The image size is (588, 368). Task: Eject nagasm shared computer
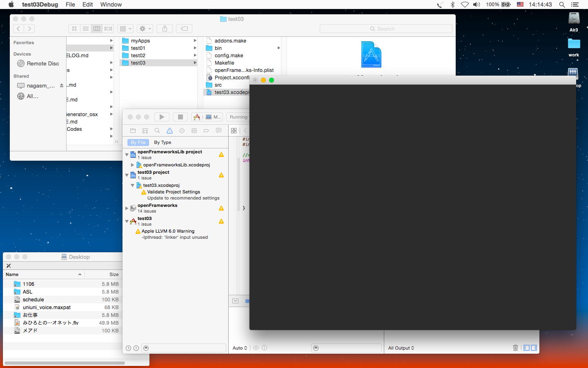point(62,85)
